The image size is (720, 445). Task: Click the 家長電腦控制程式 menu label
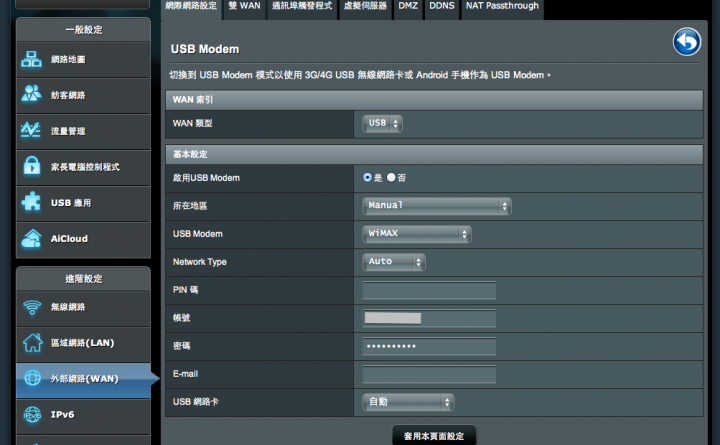[x=85, y=167]
